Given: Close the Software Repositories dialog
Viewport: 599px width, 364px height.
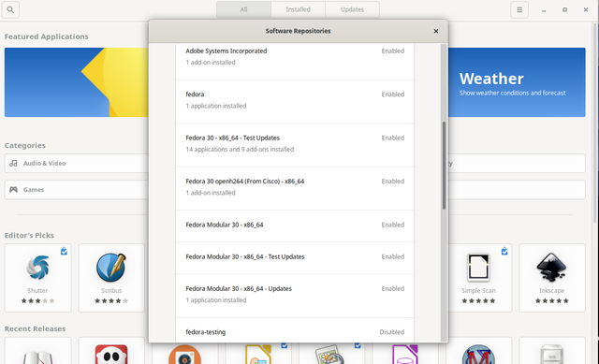Looking at the screenshot, I should pyautogui.click(x=436, y=31).
